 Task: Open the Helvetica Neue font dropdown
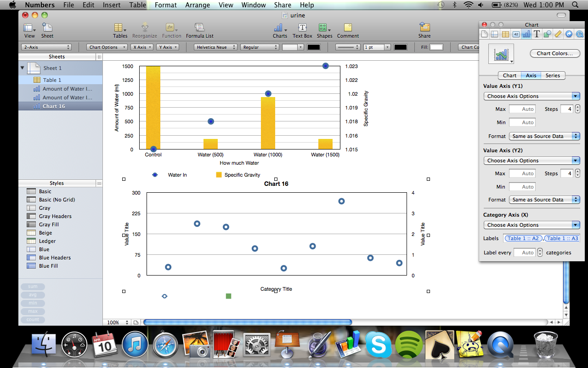[x=215, y=47]
